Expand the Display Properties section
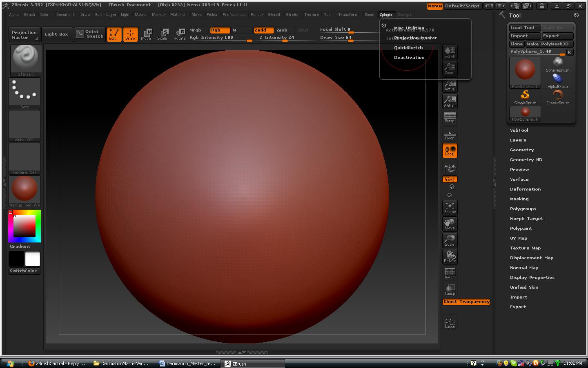Screen dimensions: 588x368 click(532, 277)
